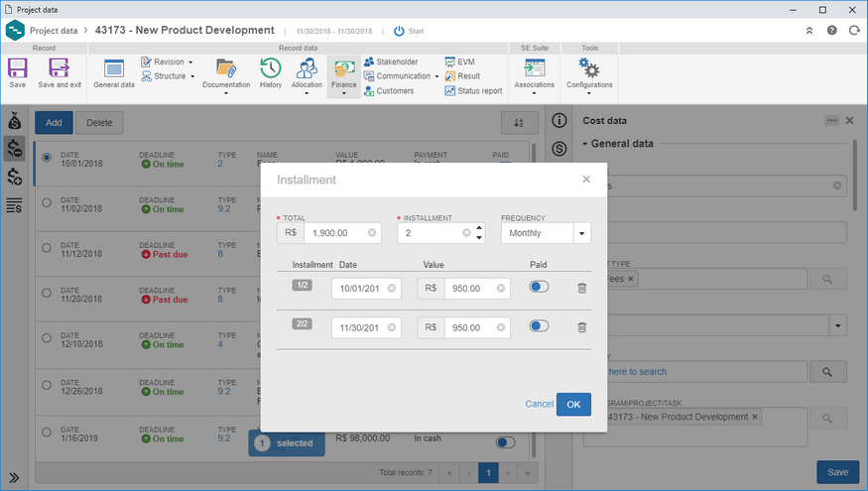This screenshot has width=868, height=491.
Task: Increase installment count with up arrow
Action: click(x=479, y=228)
